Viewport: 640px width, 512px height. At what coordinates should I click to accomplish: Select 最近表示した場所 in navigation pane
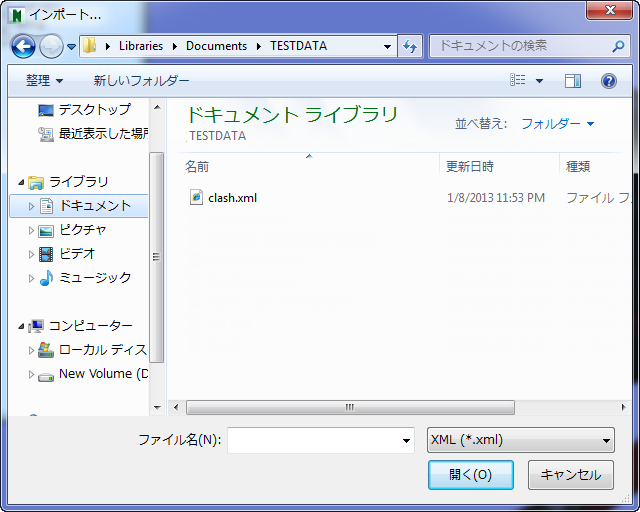(104, 133)
